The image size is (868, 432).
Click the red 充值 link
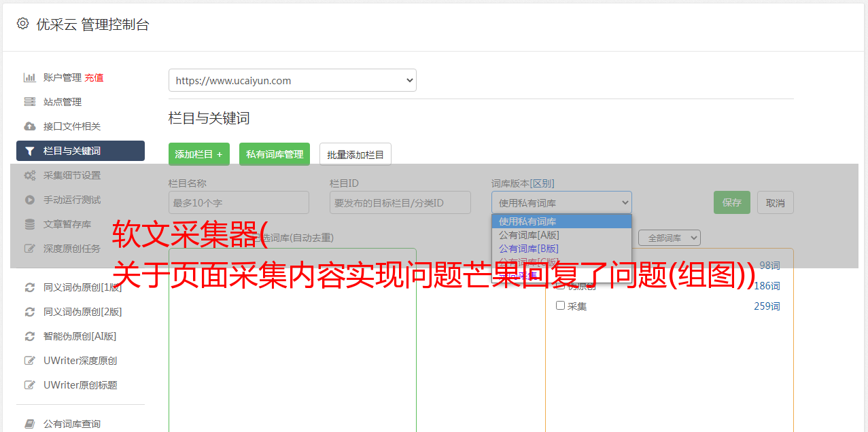(94, 77)
